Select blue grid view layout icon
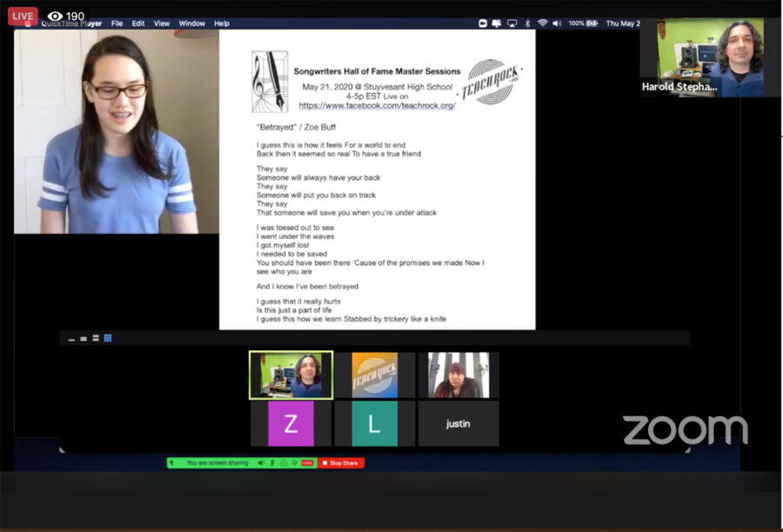Viewport: 783px width, 532px height. point(108,338)
